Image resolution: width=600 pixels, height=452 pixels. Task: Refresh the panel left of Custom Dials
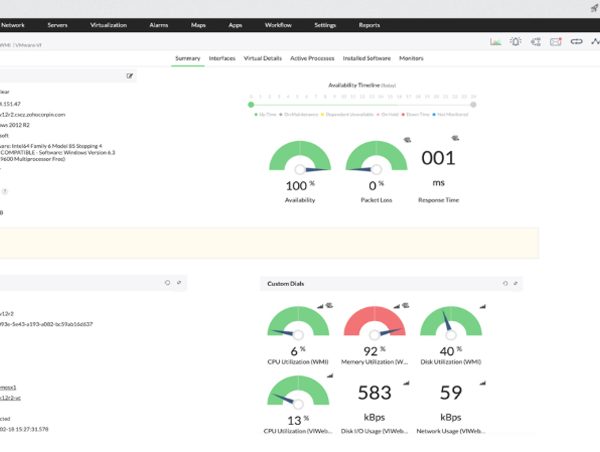tap(167, 283)
